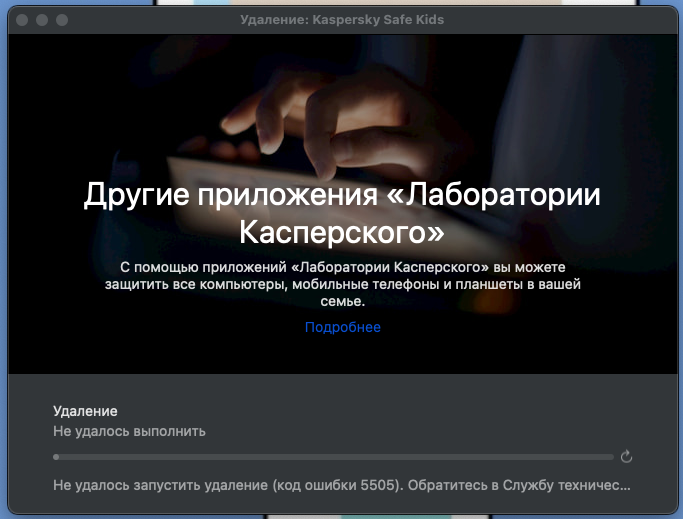Open the Подробнее link
This screenshot has width=683, height=519.
coord(342,327)
